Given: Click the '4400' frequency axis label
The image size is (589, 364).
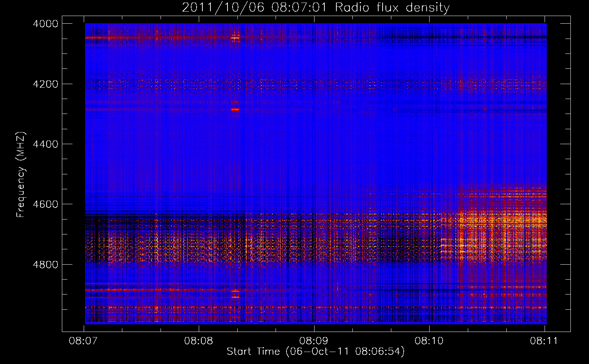Looking at the screenshot, I should click(x=46, y=144).
